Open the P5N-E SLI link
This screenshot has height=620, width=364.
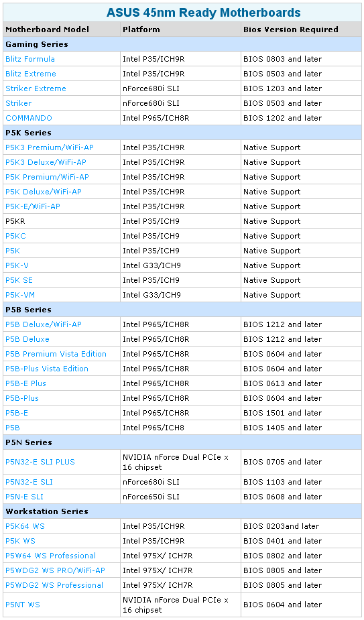(25, 497)
